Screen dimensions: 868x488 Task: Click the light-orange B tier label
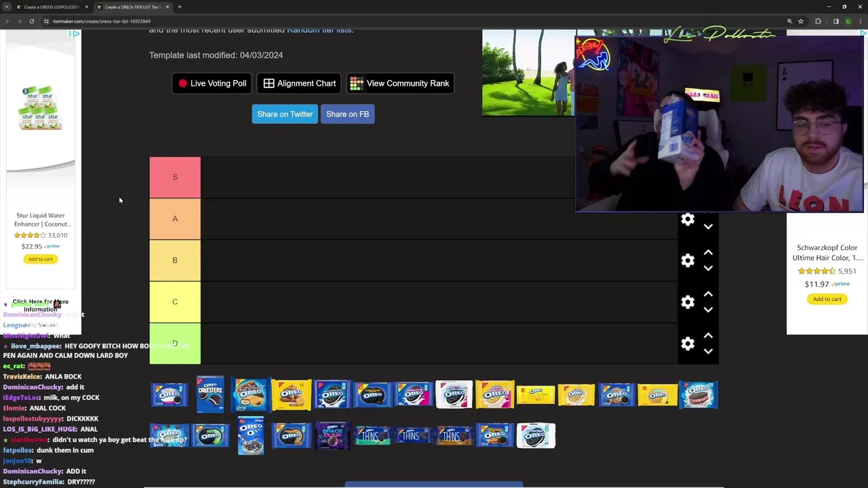pyautogui.click(x=175, y=260)
